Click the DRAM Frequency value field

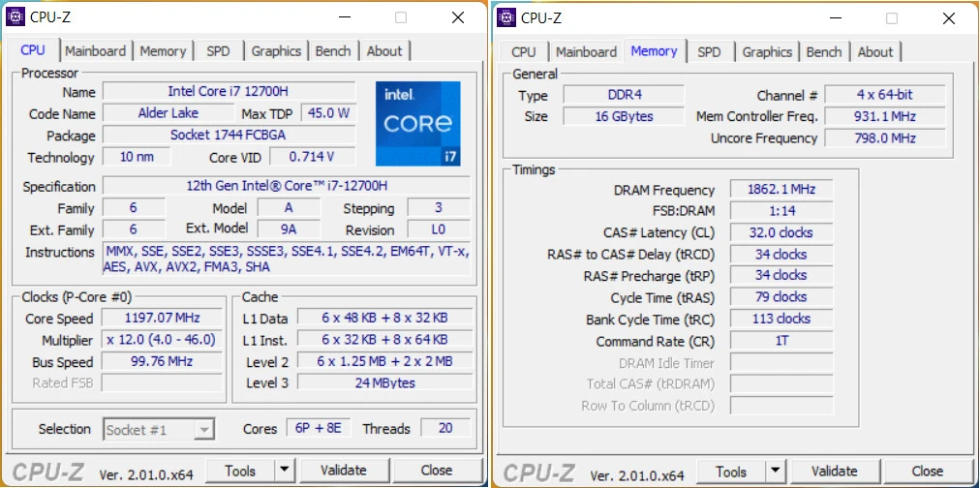780,190
